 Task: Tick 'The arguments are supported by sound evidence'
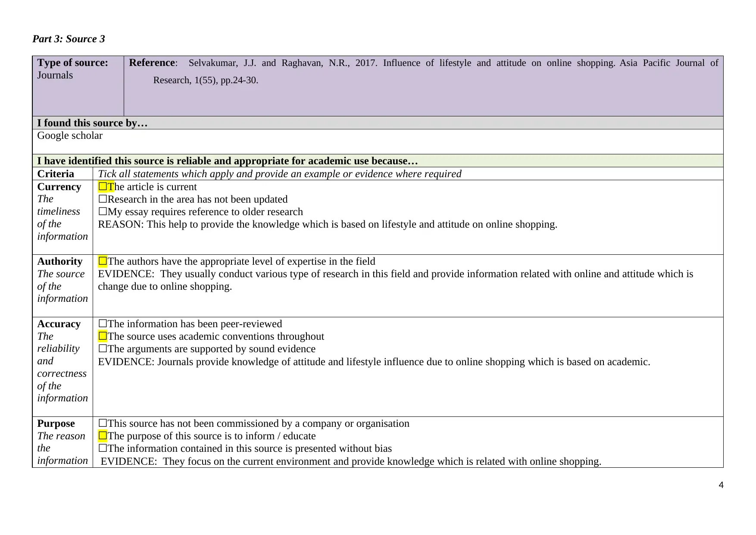click(103, 349)
